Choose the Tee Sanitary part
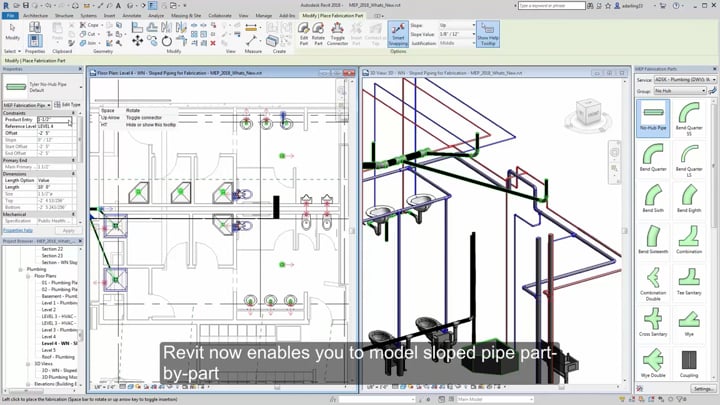720x405 pixels. pyautogui.click(x=689, y=281)
